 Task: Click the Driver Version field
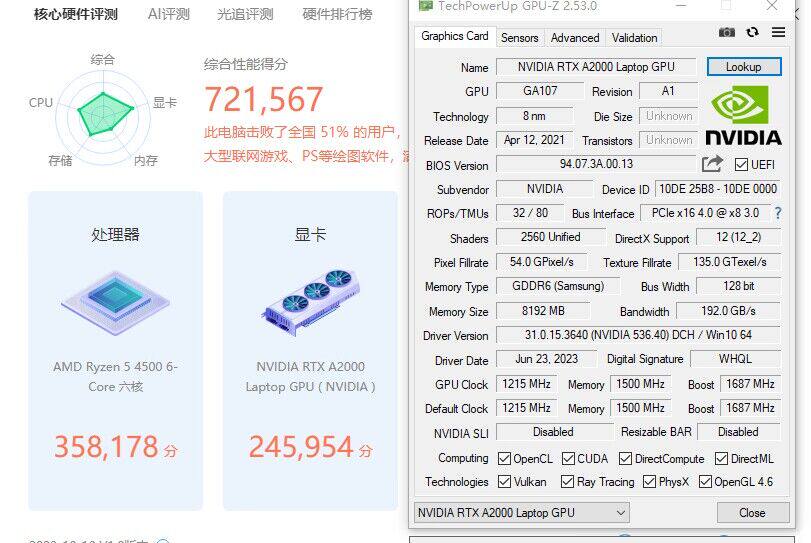(638, 335)
